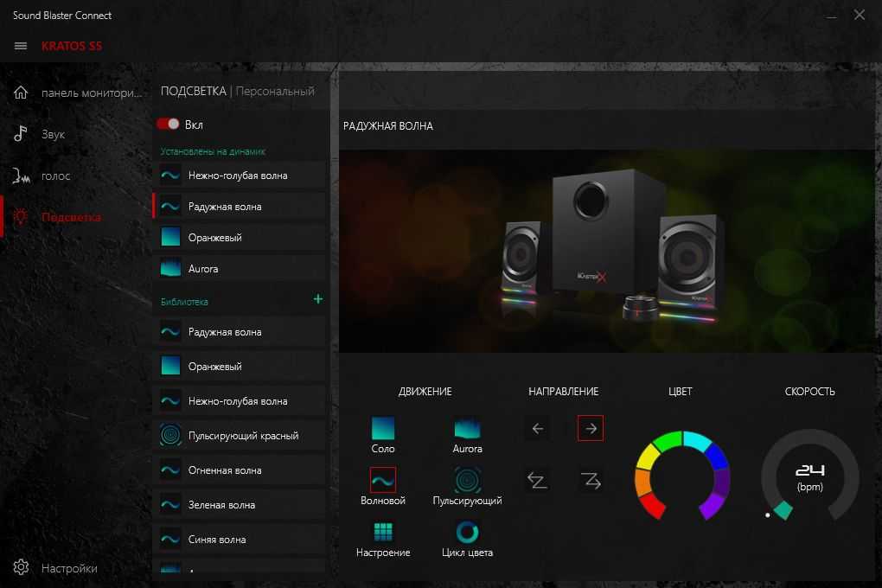Select the Соло motion icon
This screenshot has height=588, width=882.
(383, 428)
